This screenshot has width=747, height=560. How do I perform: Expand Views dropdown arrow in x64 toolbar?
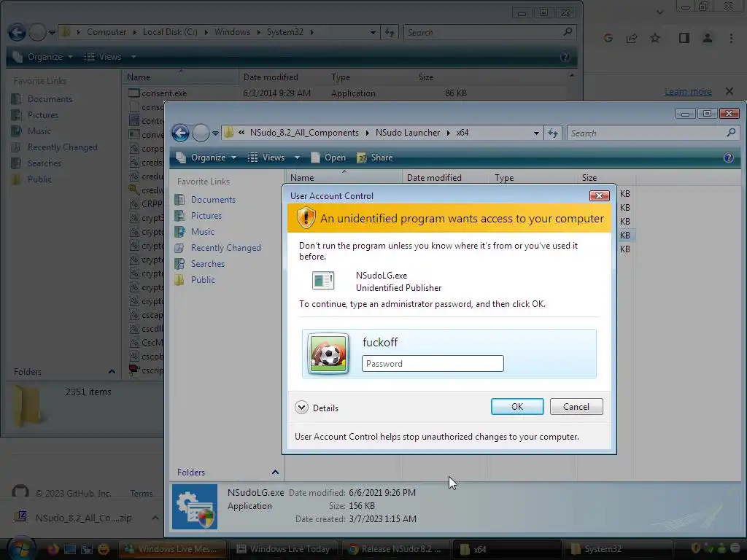[297, 157]
